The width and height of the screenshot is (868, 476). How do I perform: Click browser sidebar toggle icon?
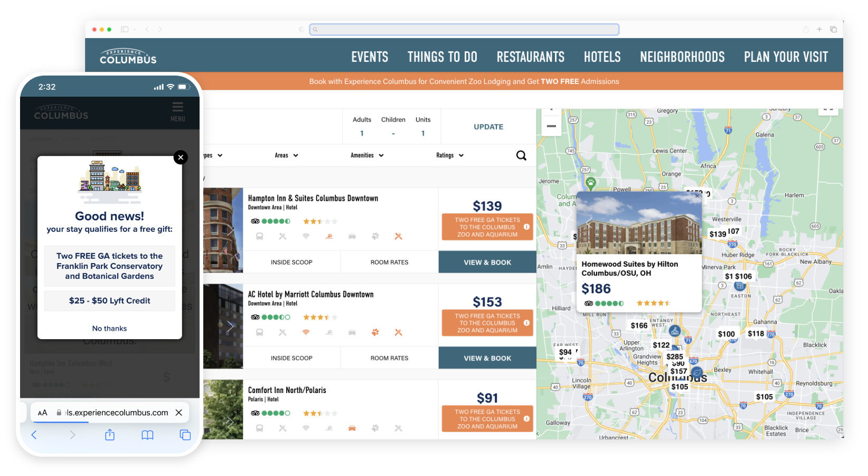[x=125, y=30]
